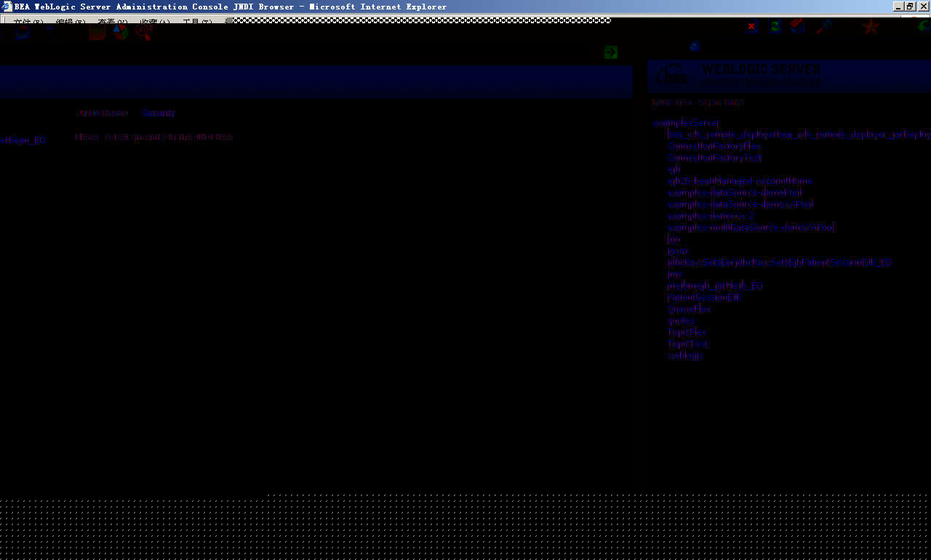The image size is (931, 560).
Task: Open Favorites with the star icon
Action: [x=870, y=27]
